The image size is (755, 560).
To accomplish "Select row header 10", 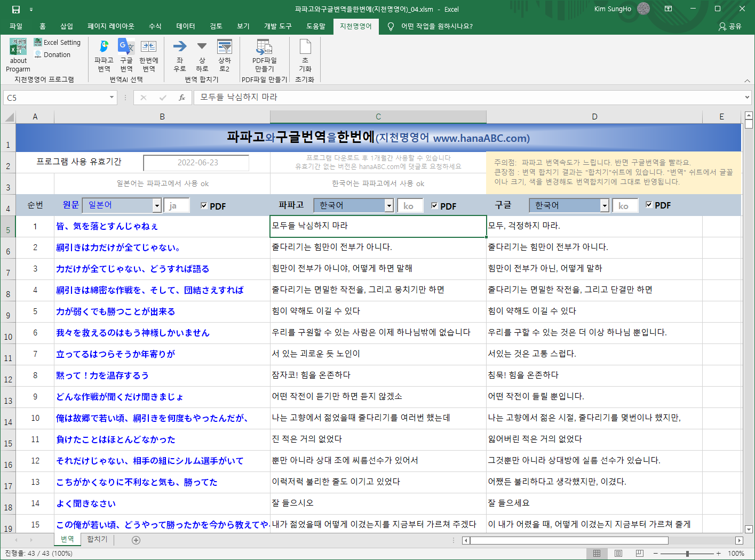I will coord(8,333).
